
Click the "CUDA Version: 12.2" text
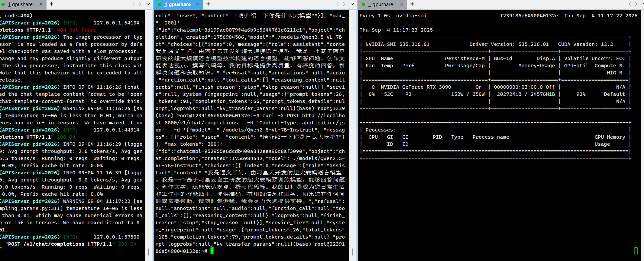click(586, 44)
